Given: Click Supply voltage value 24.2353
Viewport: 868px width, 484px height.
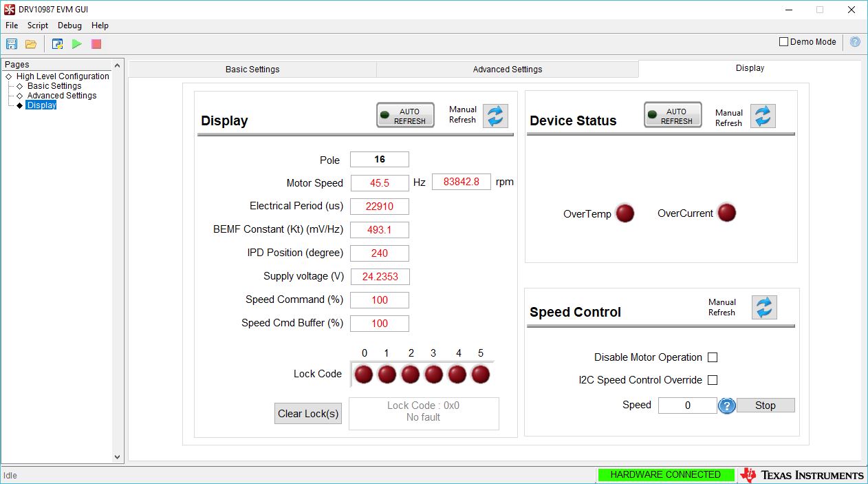Looking at the screenshot, I should (x=380, y=277).
